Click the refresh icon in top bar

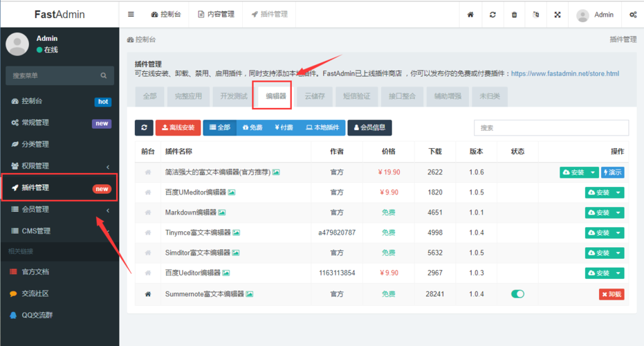493,15
